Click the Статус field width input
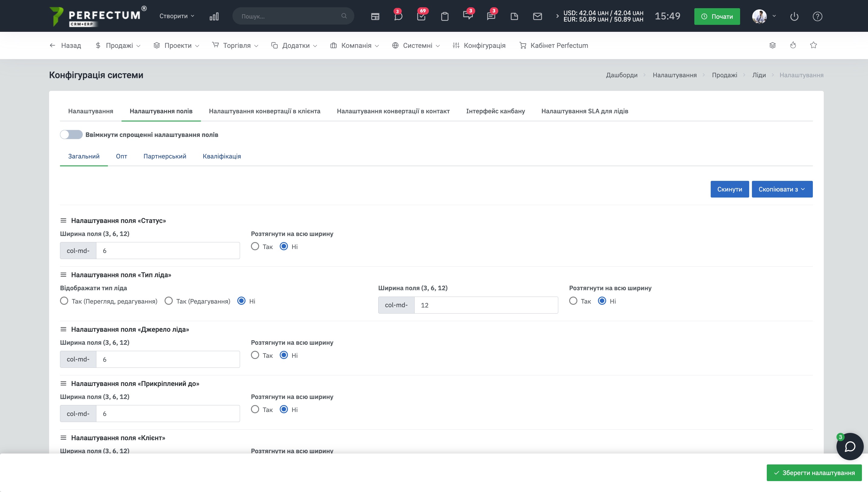Viewport: 868px width, 492px height. pos(168,250)
